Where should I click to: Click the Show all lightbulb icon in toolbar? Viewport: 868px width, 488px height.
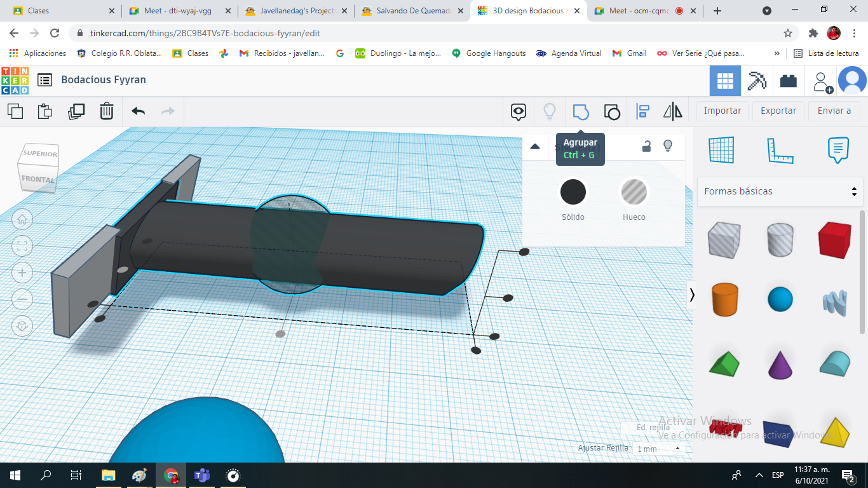pos(550,112)
